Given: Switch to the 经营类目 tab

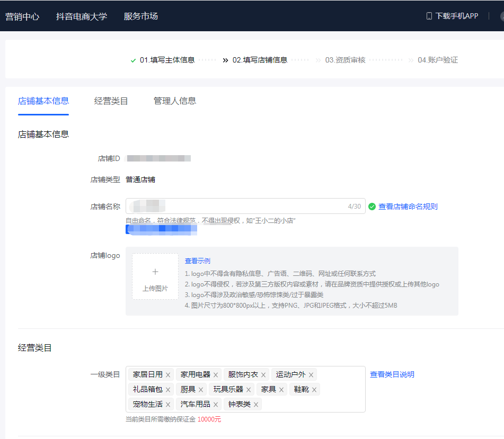Looking at the screenshot, I should click(x=111, y=101).
